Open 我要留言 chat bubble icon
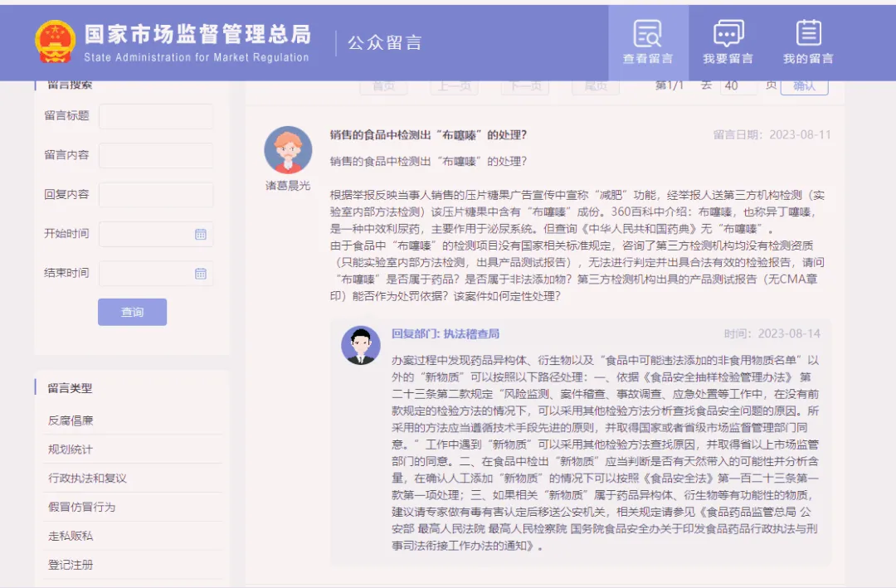The width and height of the screenshot is (896, 588). tap(728, 33)
